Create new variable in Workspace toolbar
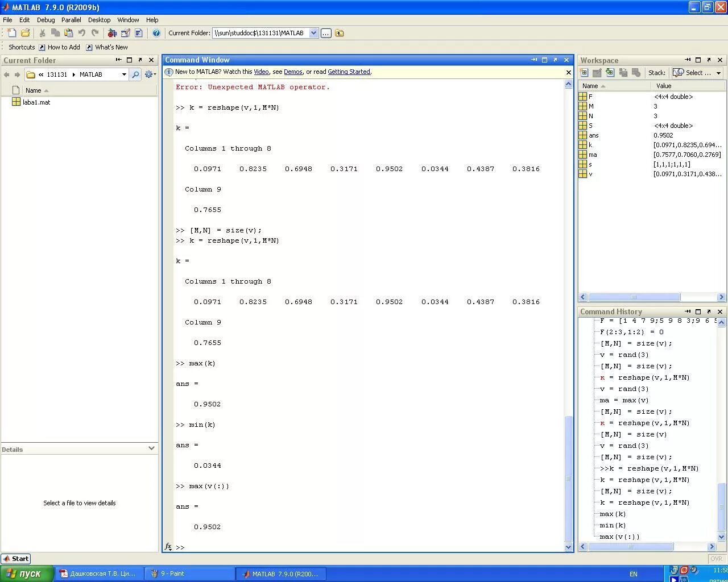The width and height of the screenshot is (728, 582). click(x=584, y=73)
